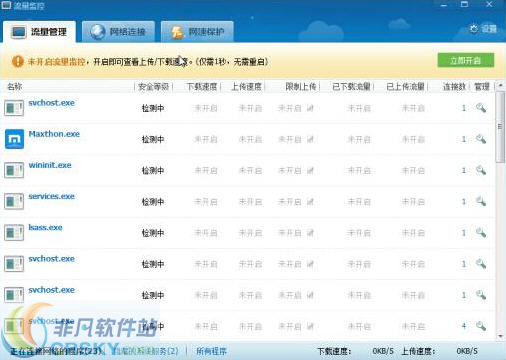Edit upload limit pencil for Maxthon.exe

(x=310, y=139)
